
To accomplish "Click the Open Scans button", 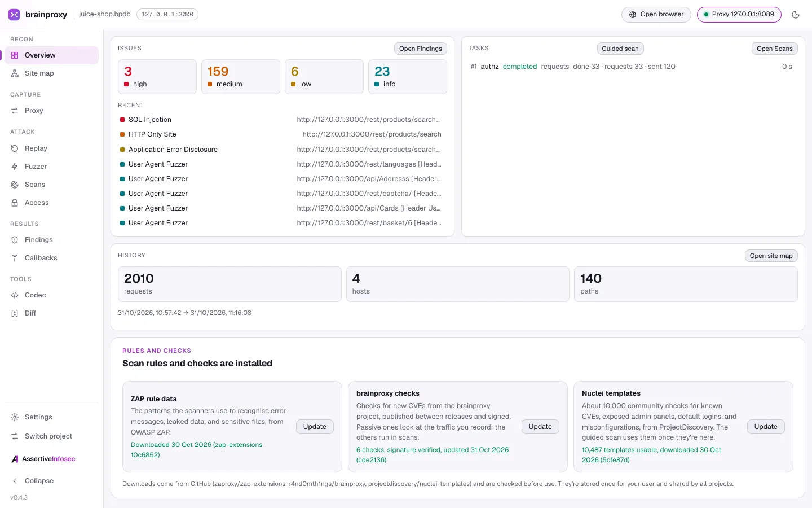I will tap(774, 49).
